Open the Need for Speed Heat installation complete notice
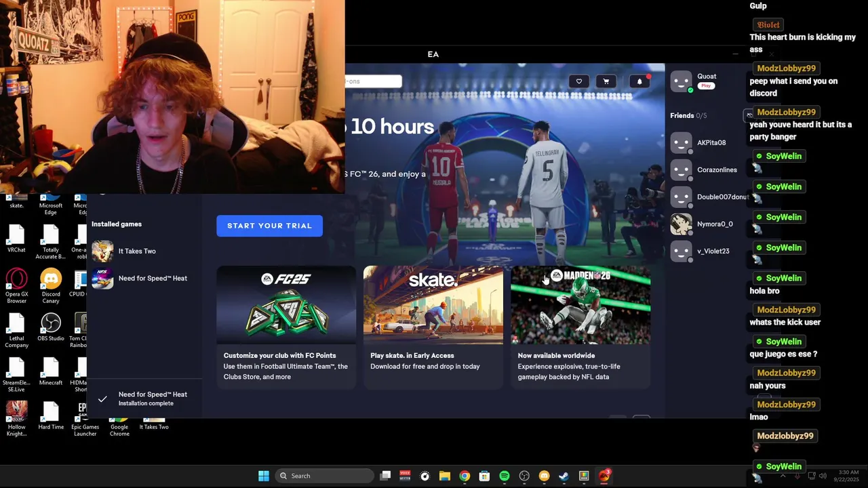This screenshot has width=868, height=488. point(145,399)
